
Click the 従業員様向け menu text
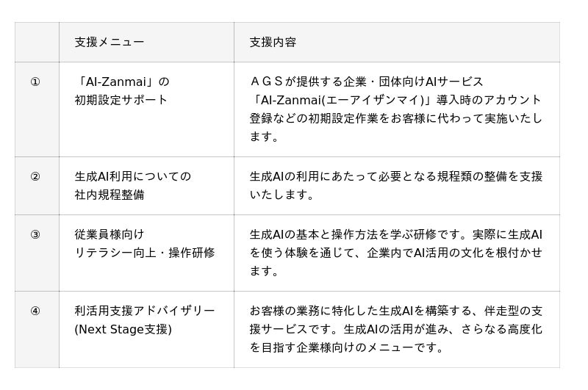[x=110, y=234]
